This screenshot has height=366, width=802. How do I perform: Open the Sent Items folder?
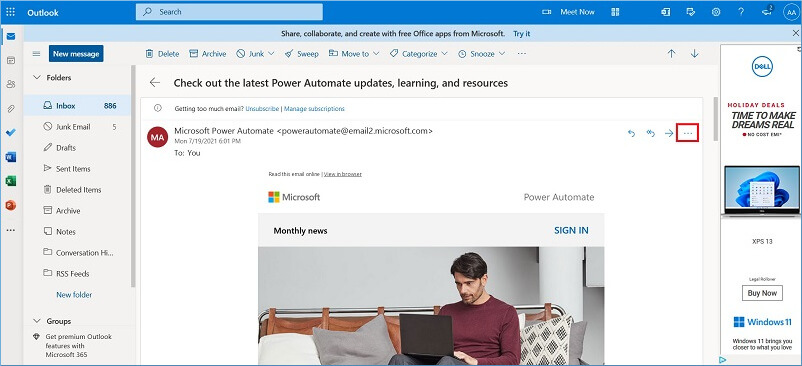tap(77, 169)
